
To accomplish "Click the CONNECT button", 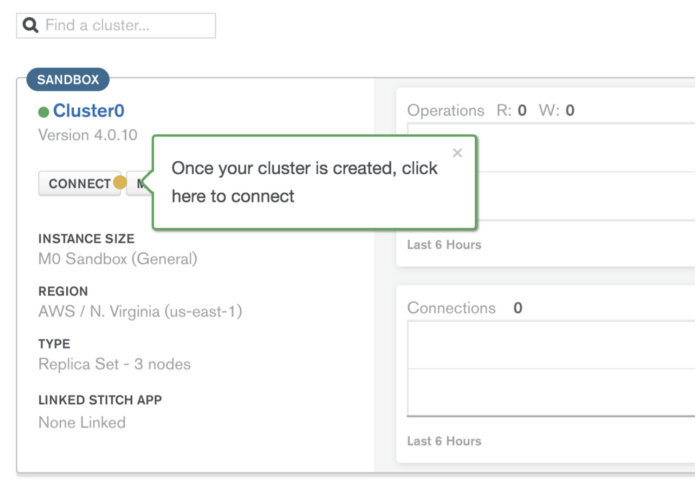I will coord(79,183).
